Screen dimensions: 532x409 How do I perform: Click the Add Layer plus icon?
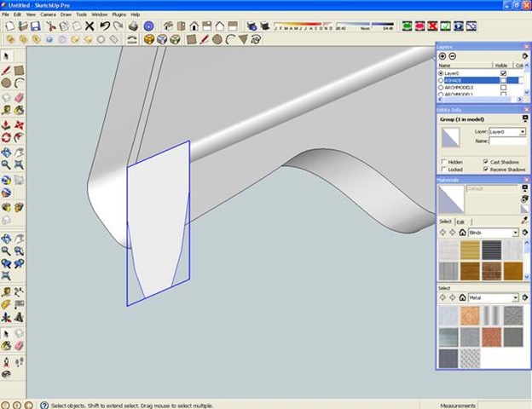[x=442, y=55]
